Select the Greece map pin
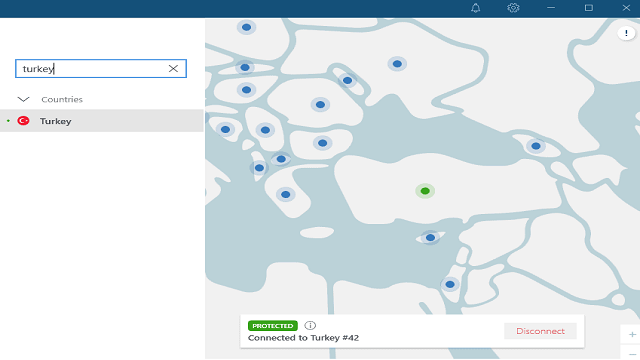 point(285,194)
